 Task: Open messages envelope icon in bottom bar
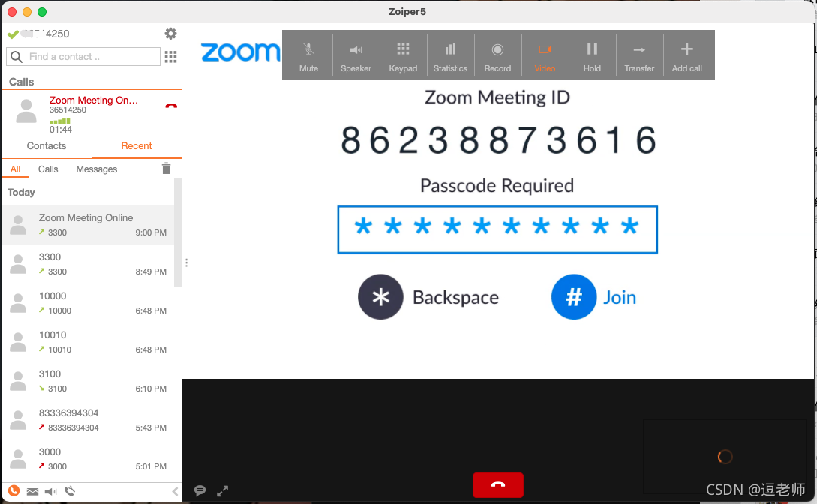[32, 491]
